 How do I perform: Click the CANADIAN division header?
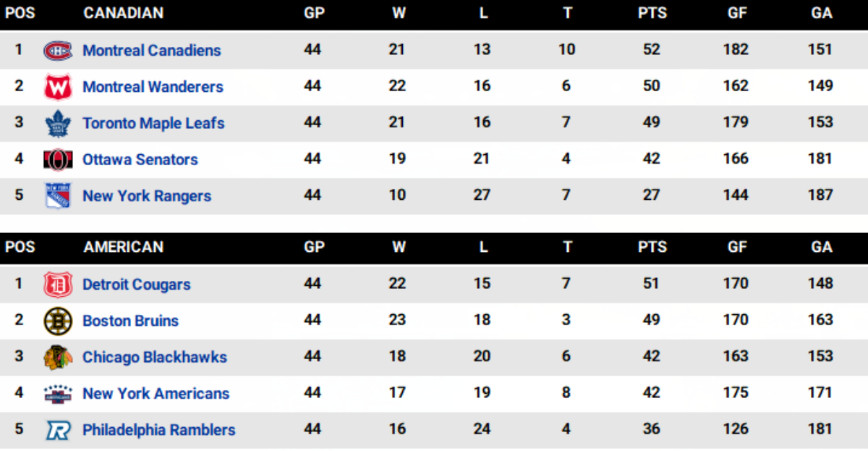point(123,13)
